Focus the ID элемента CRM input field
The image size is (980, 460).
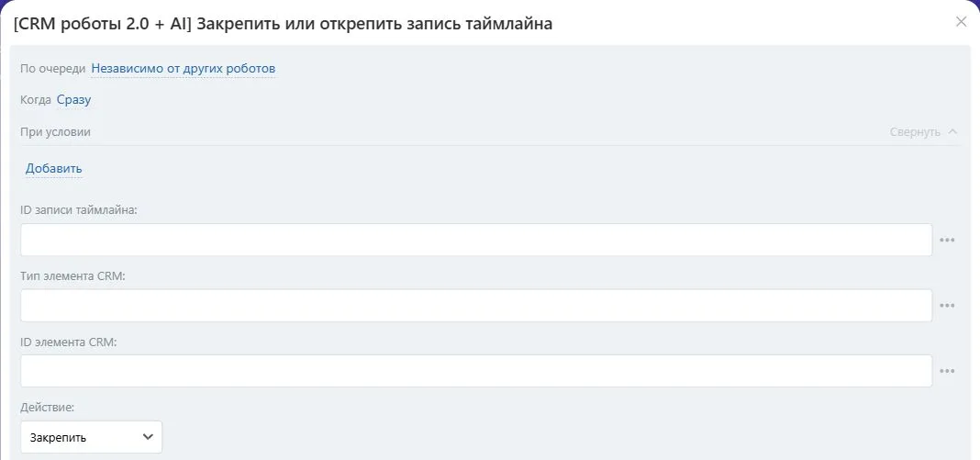[476, 371]
